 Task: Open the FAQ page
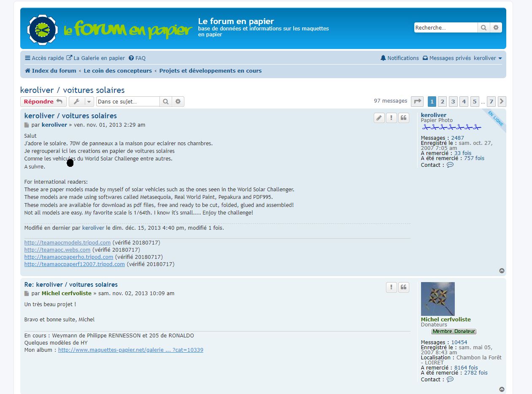click(x=137, y=58)
